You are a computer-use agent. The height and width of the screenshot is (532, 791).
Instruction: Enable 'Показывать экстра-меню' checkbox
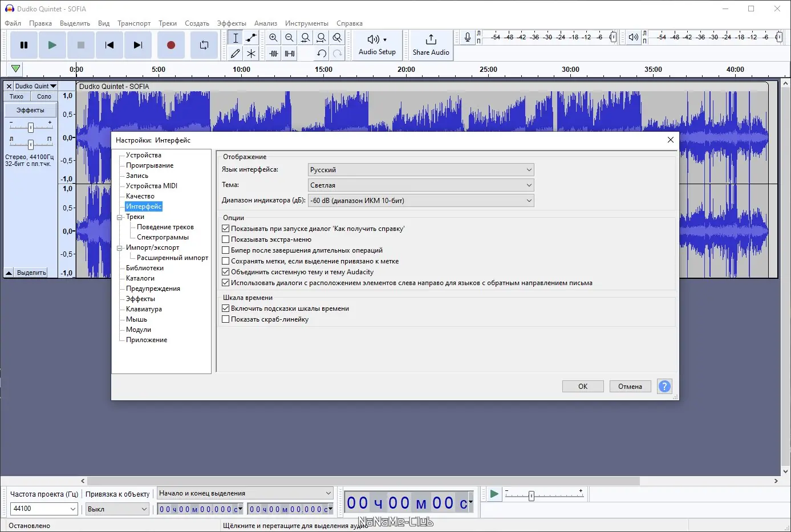[226, 239]
